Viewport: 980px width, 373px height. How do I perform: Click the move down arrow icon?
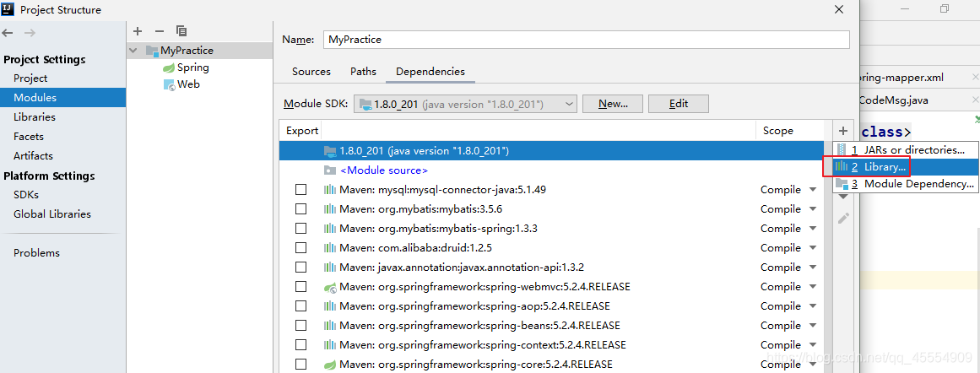tap(843, 197)
